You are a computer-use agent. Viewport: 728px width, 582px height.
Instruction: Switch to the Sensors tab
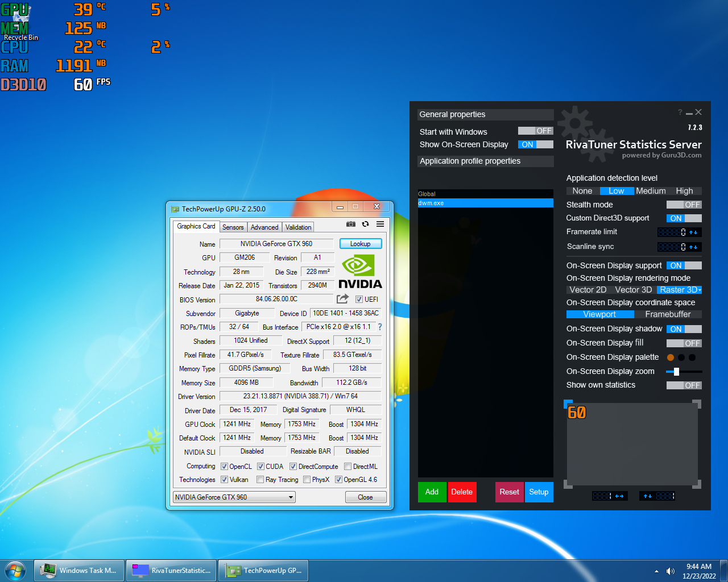coord(233,227)
